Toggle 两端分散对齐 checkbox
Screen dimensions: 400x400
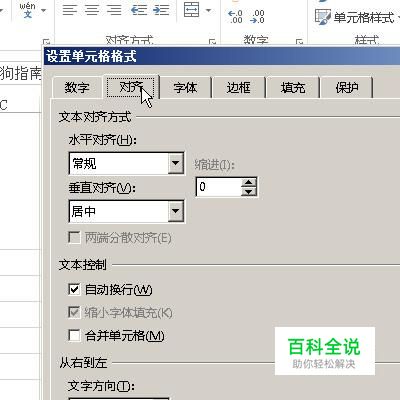[74, 238]
